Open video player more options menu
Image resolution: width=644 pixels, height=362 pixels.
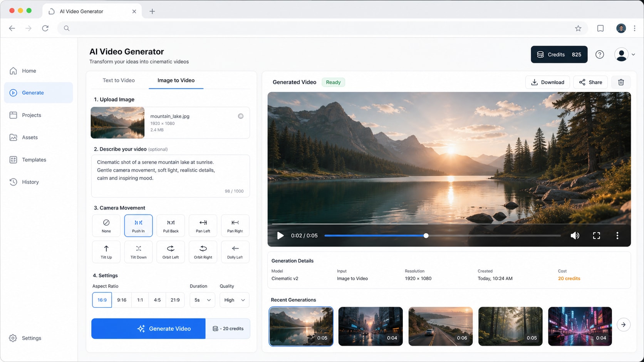[x=617, y=235]
